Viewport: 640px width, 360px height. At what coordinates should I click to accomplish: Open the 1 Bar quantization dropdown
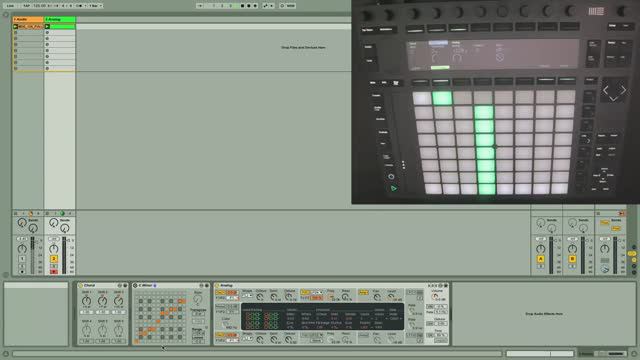coord(96,6)
